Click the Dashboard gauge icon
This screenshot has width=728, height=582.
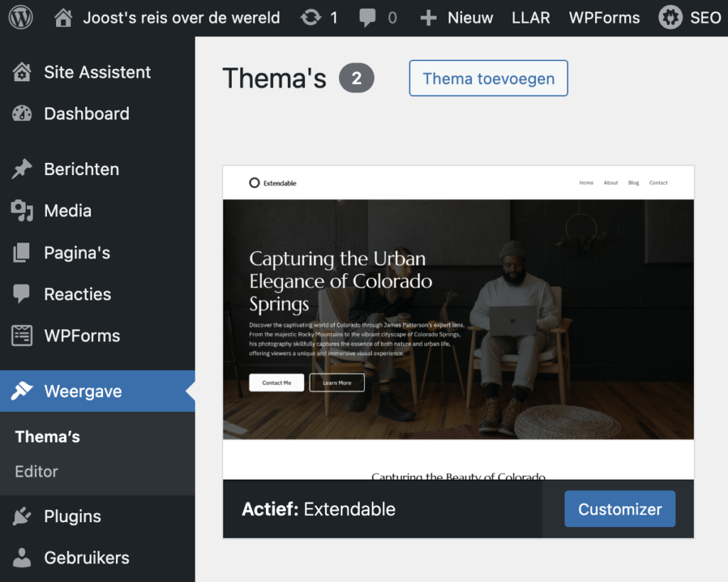(x=22, y=113)
